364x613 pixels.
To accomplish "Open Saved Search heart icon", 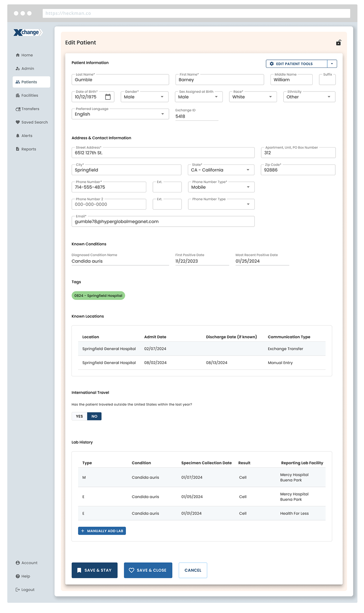I will point(17,122).
